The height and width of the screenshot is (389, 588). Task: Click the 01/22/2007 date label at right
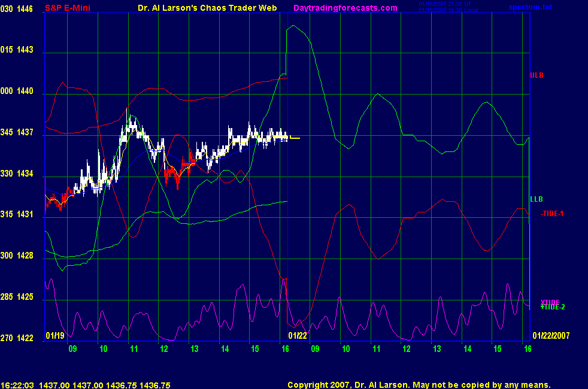click(551, 335)
